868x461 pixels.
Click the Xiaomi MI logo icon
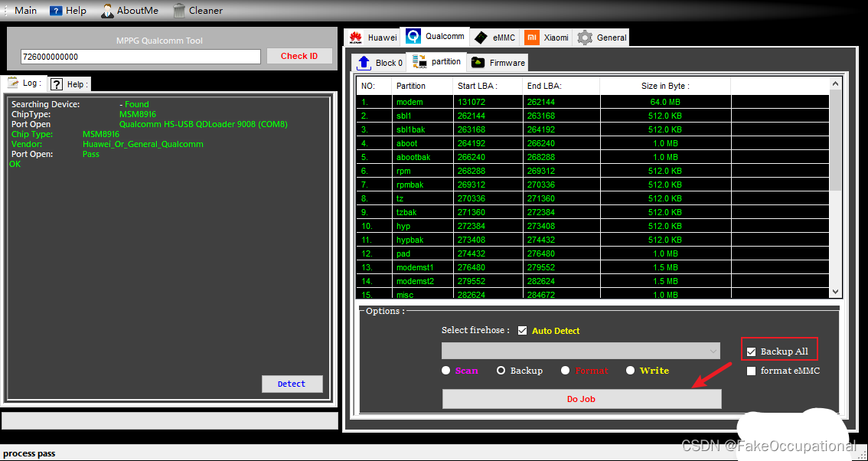(x=531, y=37)
